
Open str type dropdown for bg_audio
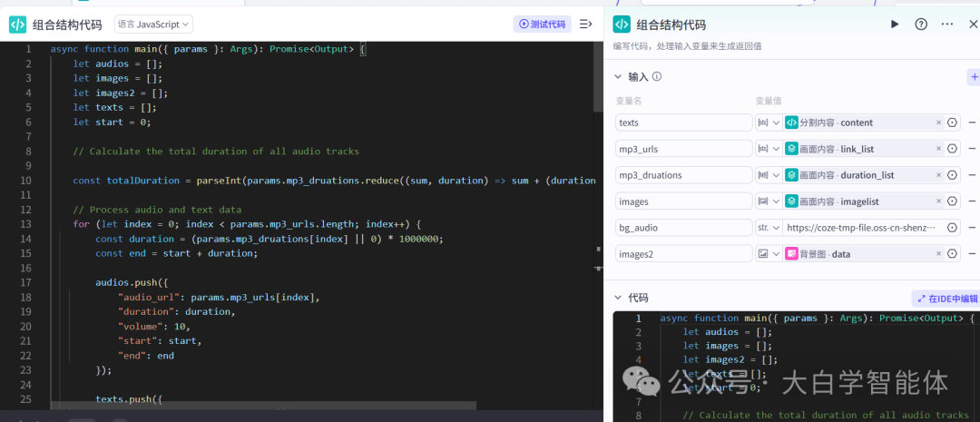tap(769, 228)
